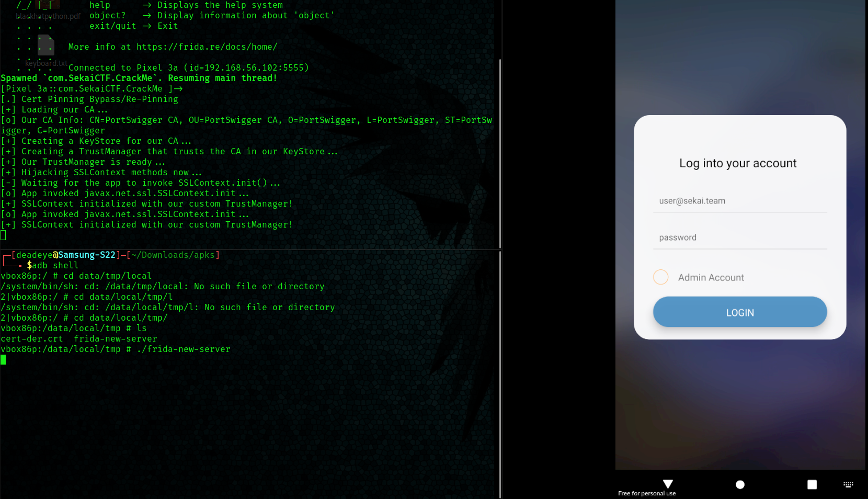Select the Admin Account radio button
868x499 pixels.
[660, 277]
